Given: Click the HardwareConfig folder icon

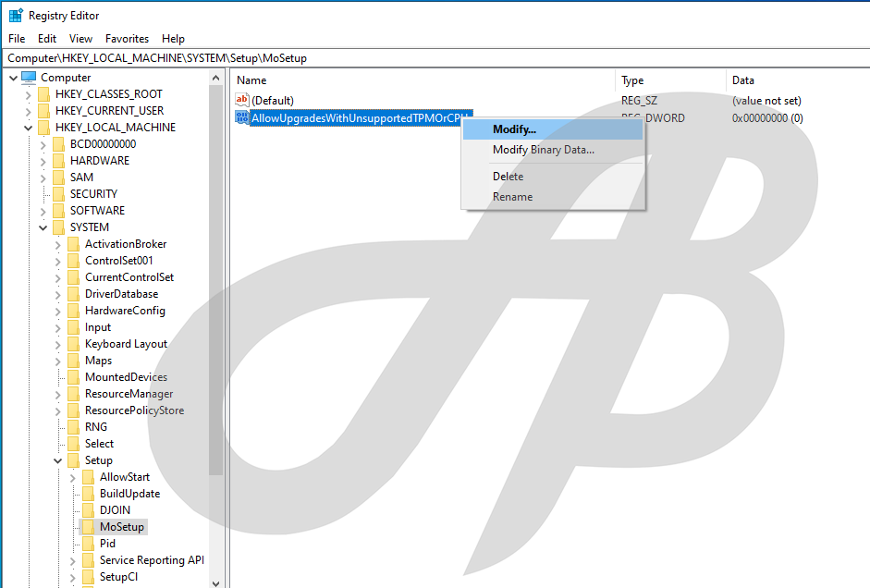Looking at the screenshot, I should (74, 311).
